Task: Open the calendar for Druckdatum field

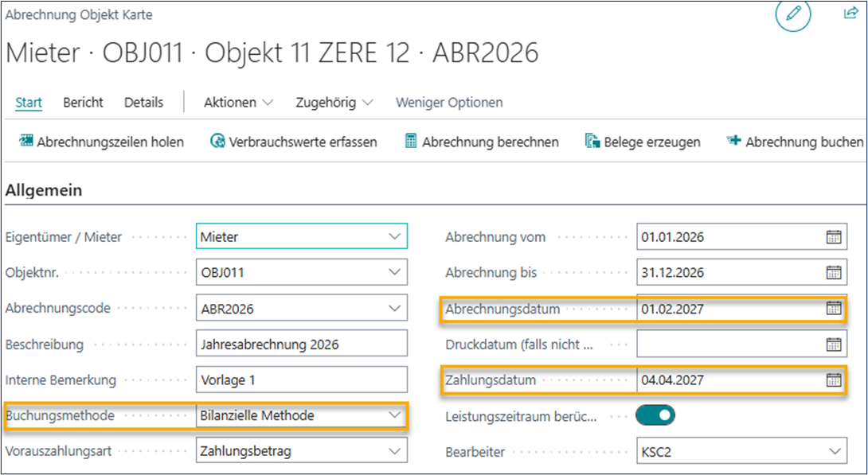Action: [x=834, y=344]
